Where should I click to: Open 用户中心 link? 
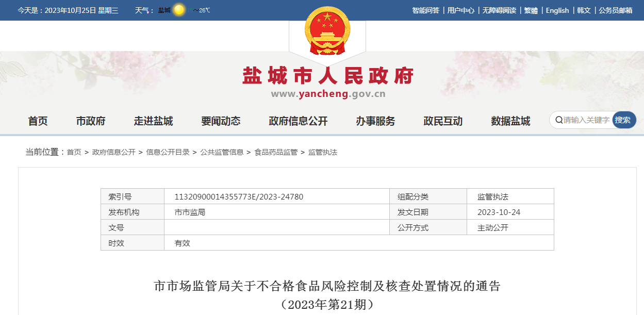tap(460, 10)
